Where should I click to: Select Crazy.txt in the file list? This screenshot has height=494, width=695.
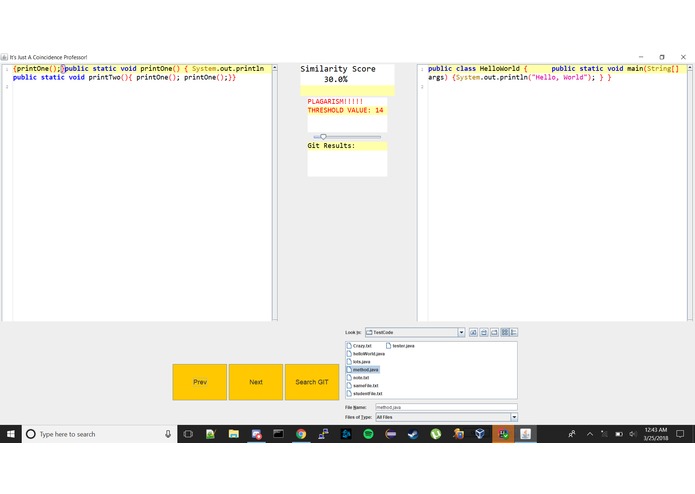coord(359,346)
